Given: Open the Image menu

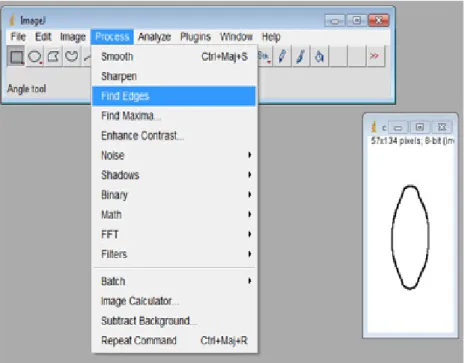Looking at the screenshot, I should (73, 37).
